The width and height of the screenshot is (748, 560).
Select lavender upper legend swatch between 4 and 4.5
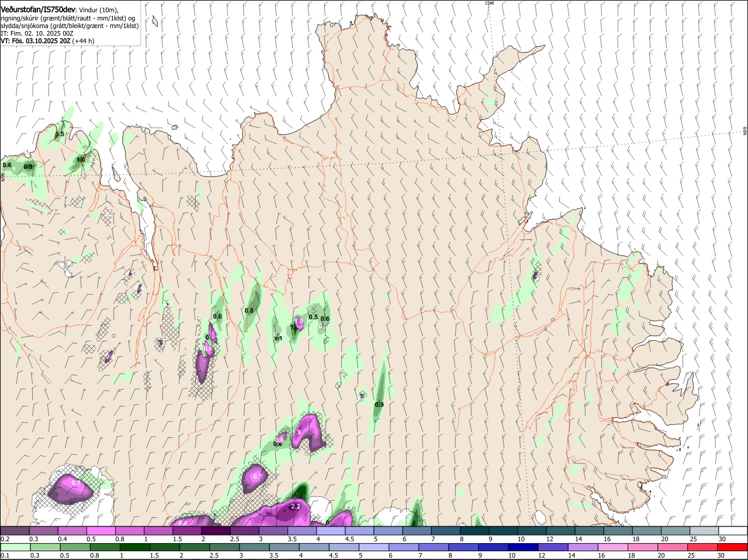coord(331,531)
